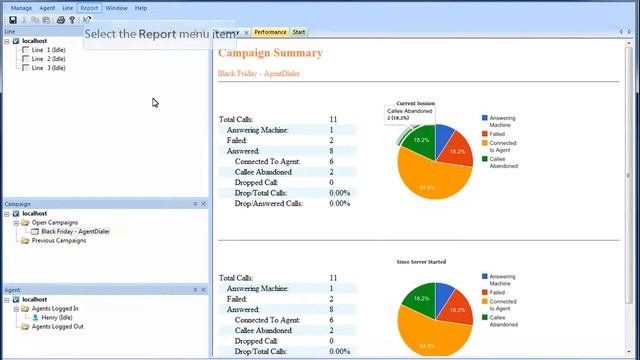
Task: Click the Help question mark toolbar icon
Action: 72,20
